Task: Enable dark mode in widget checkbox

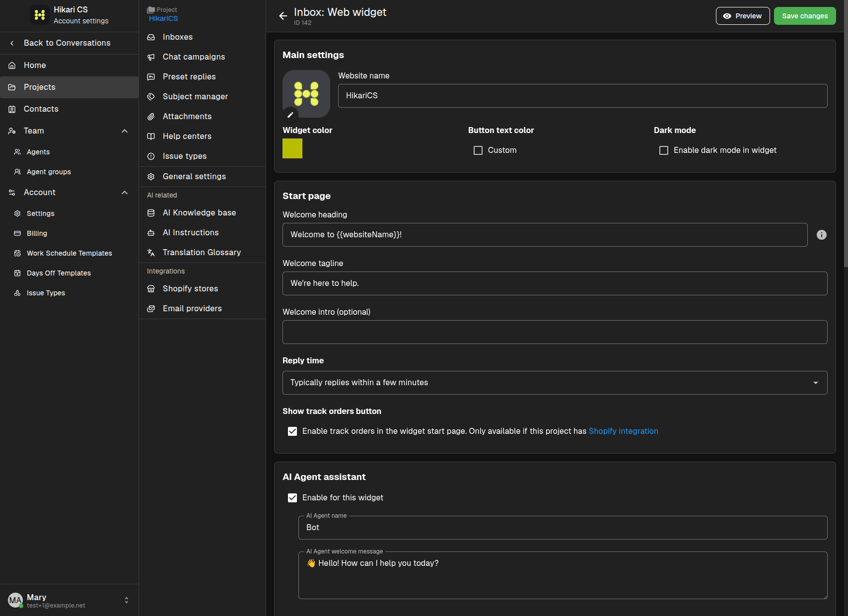Action: [664, 150]
